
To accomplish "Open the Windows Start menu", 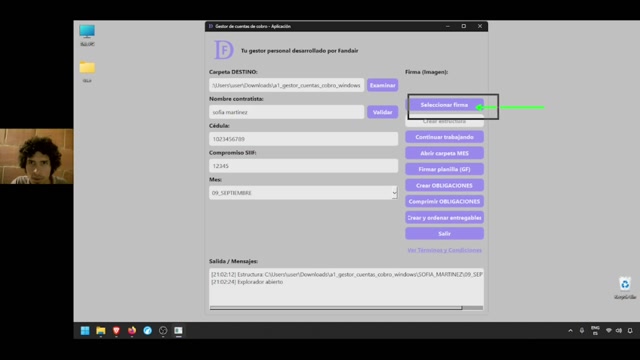I will tap(85, 331).
